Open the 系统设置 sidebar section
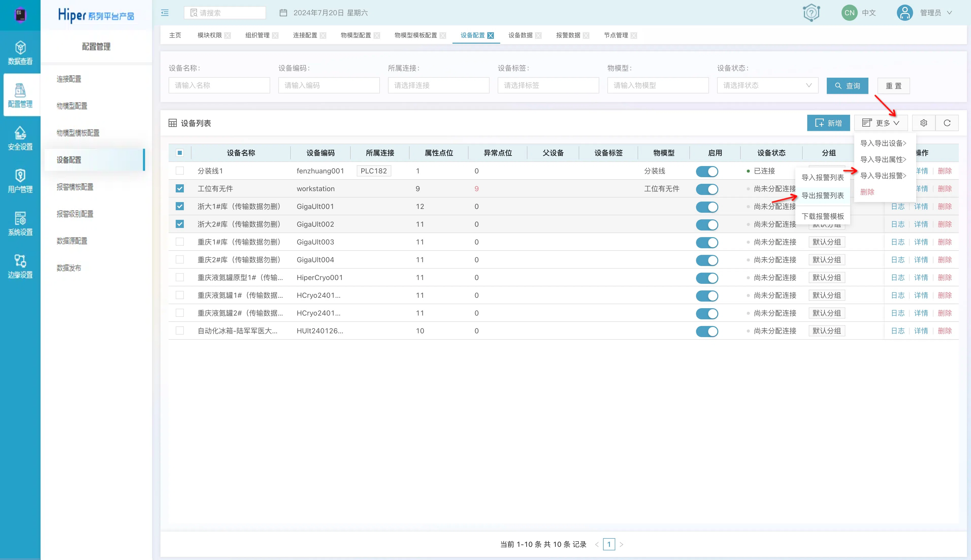The image size is (971, 560). [20, 223]
